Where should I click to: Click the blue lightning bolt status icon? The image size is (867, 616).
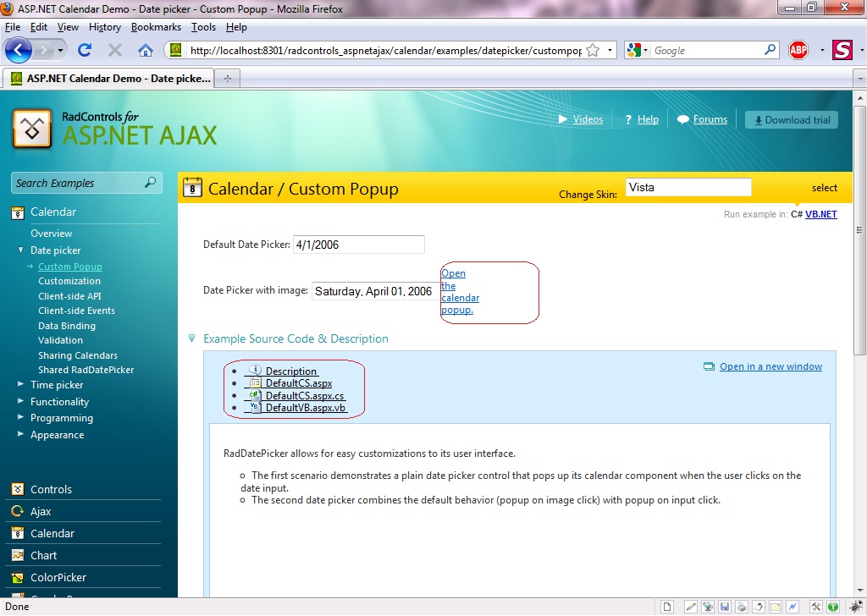click(x=792, y=607)
